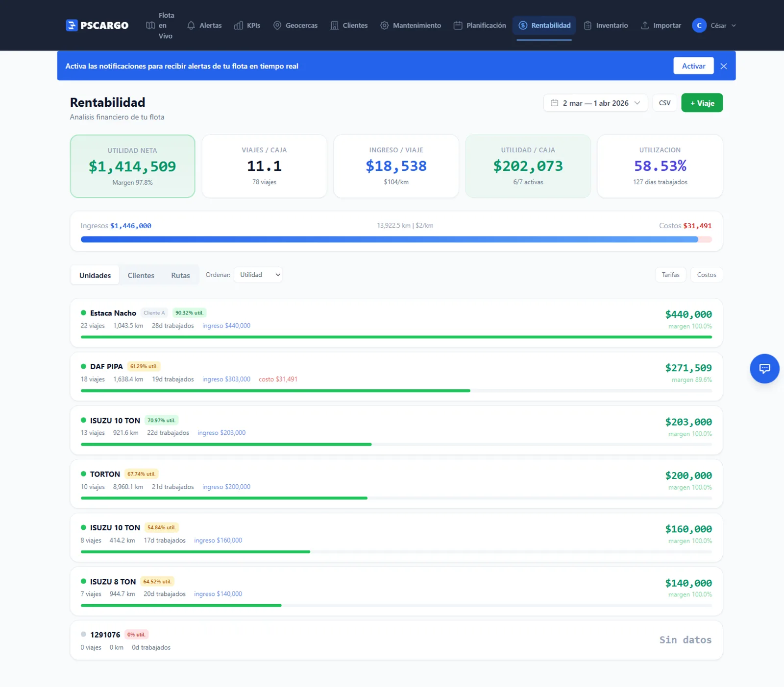Open Mantenimiento gear icon
The image size is (784, 687).
[x=385, y=25]
